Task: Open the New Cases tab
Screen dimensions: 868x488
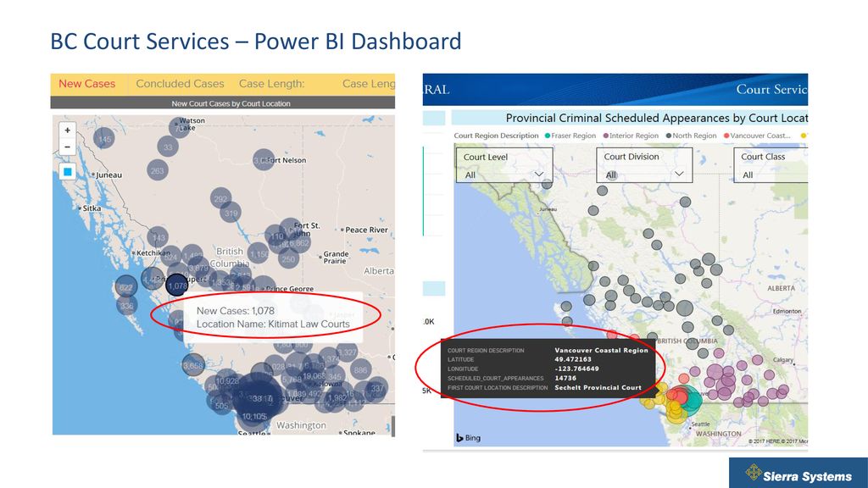Action: click(87, 84)
